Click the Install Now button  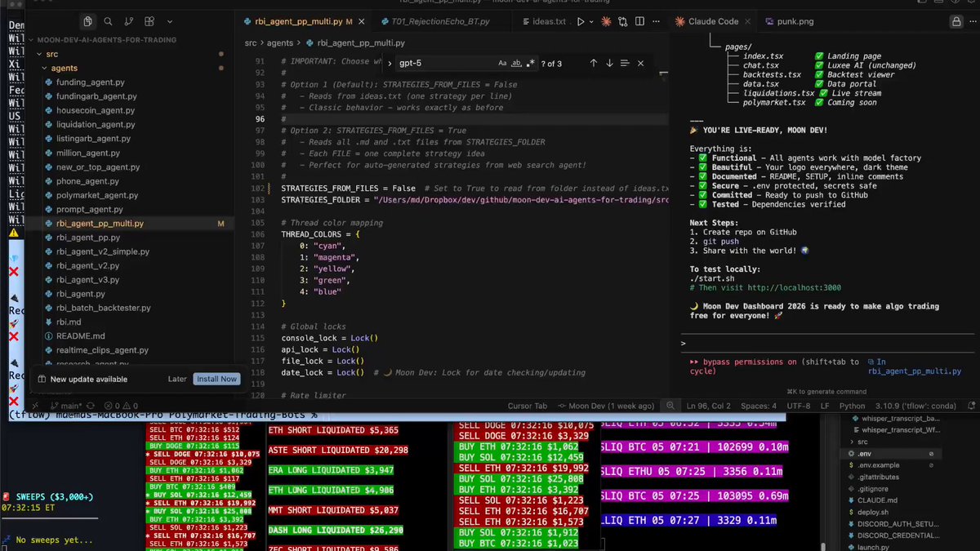coord(216,379)
